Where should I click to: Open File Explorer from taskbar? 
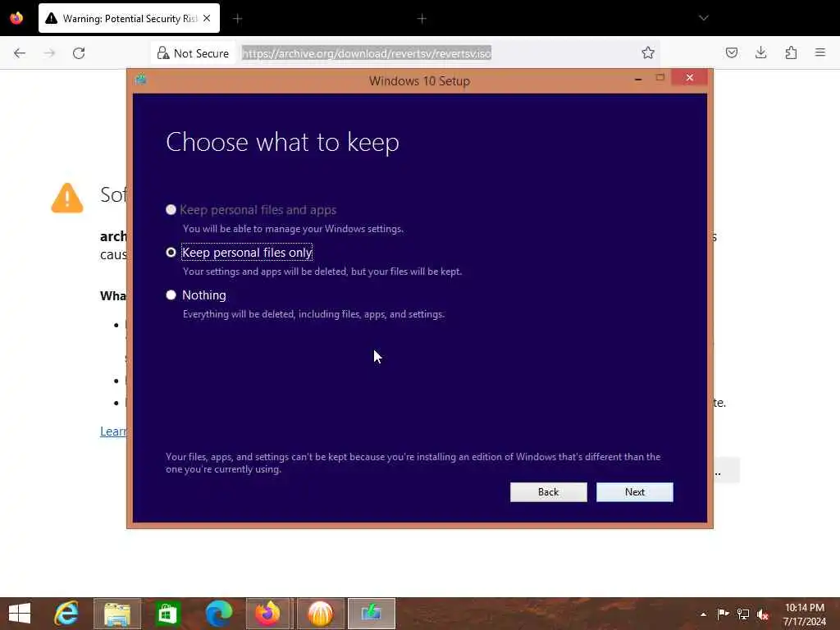(x=117, y=614)
